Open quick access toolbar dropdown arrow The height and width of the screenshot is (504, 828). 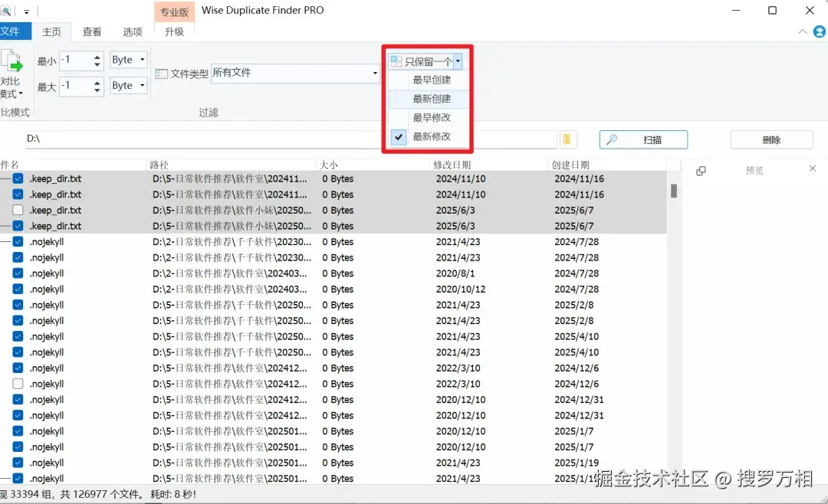tap(26, 11)
